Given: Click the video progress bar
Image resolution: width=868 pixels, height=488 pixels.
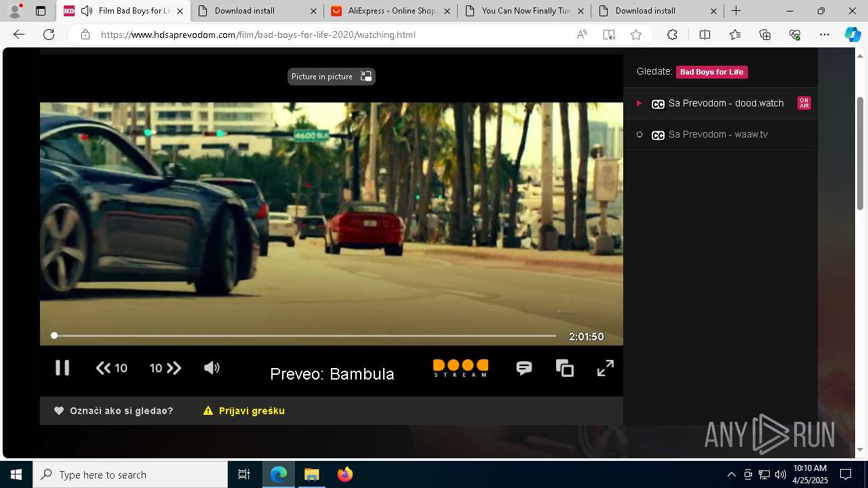Looking at the screenshot, I should (x=304, y=335).
